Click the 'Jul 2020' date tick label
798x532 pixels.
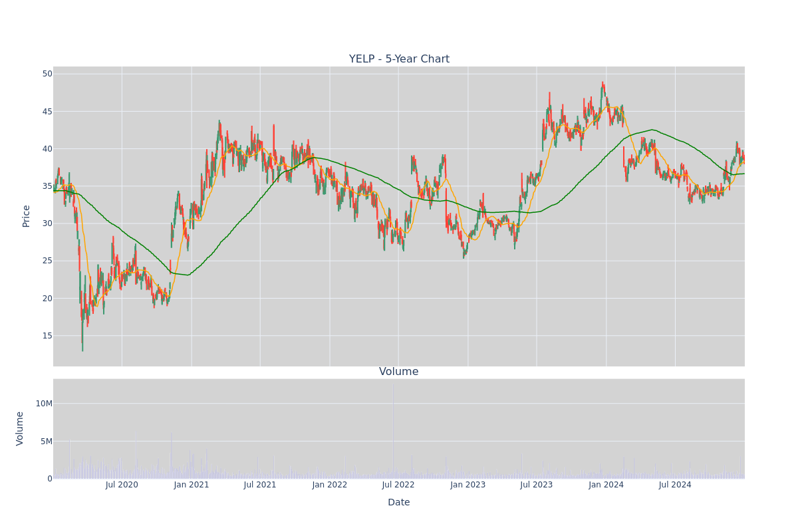[x=122, y=485]
